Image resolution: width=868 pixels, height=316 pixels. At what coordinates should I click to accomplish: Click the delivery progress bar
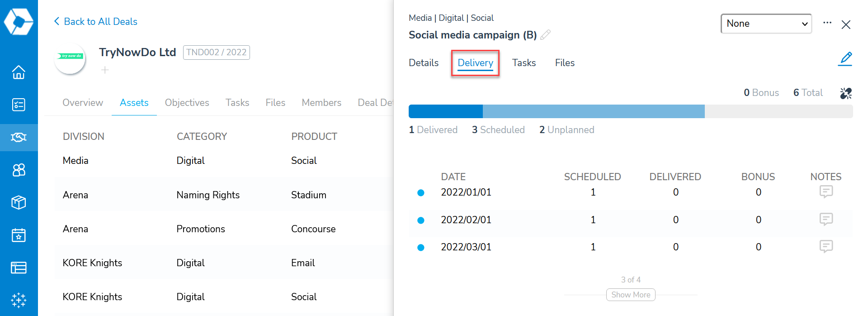click(x=630, y=111)
